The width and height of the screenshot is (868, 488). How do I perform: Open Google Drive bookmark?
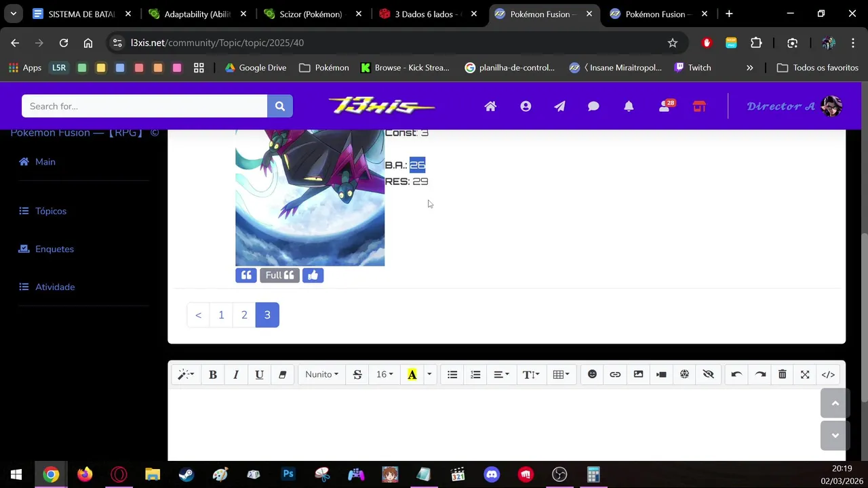[x=256, y=68]
